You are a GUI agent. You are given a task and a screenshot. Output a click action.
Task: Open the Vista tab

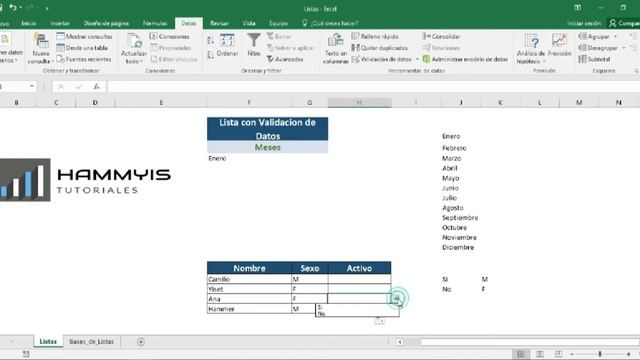(x=249, y=23)
